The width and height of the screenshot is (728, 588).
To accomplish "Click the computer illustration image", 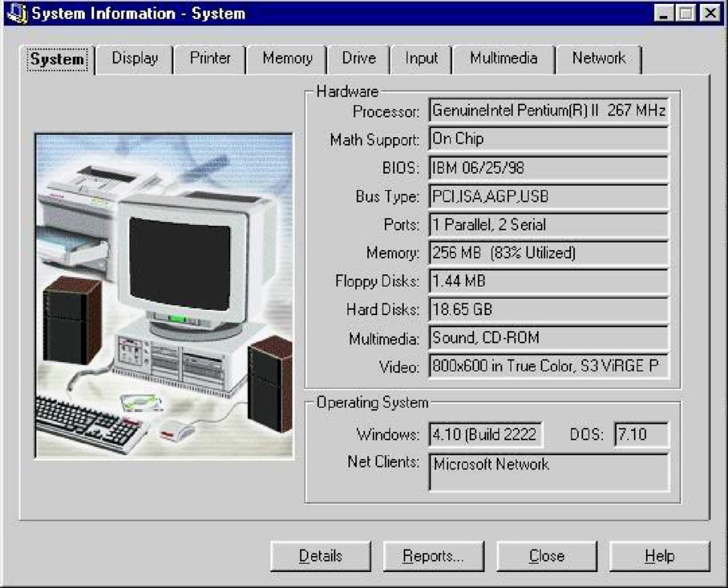I will [x=163, y=295].
